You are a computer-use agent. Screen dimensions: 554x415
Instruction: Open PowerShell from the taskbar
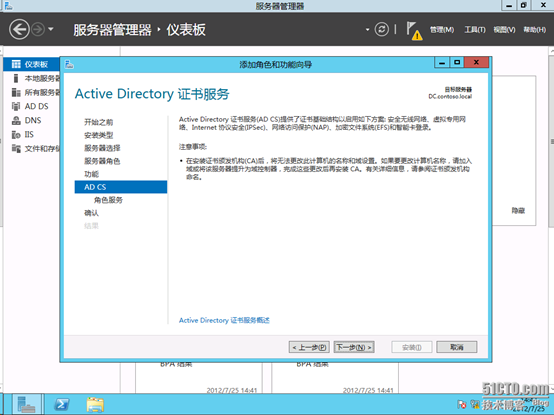62,404
